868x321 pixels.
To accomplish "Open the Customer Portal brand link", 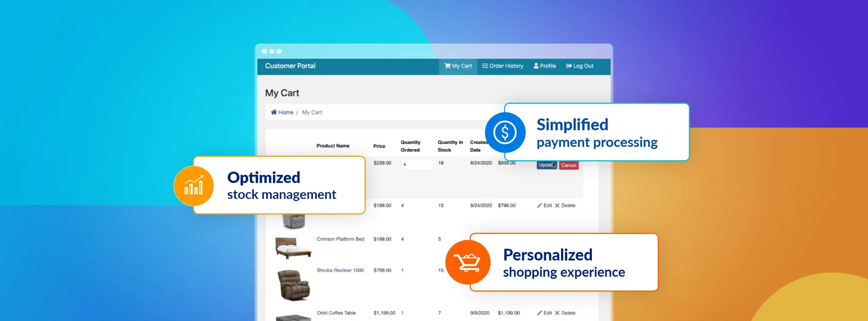I will click(x=290, y=66).
